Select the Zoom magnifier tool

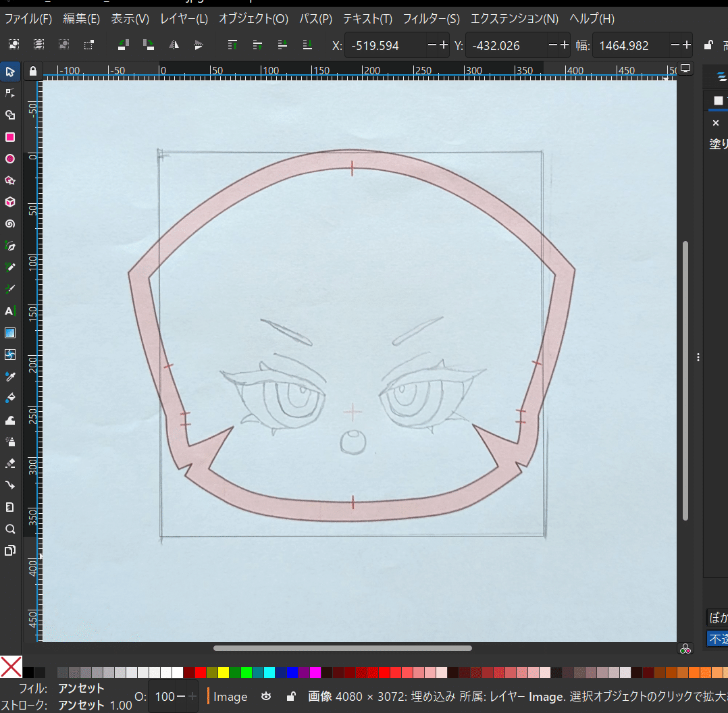(x=9, y=529)
